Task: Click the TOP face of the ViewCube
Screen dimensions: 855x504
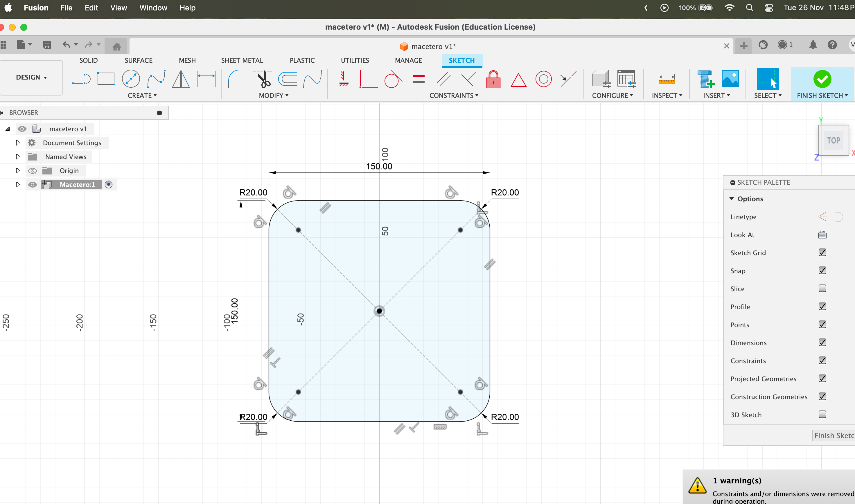Action: pyautogui.click(x=833, y=140)
